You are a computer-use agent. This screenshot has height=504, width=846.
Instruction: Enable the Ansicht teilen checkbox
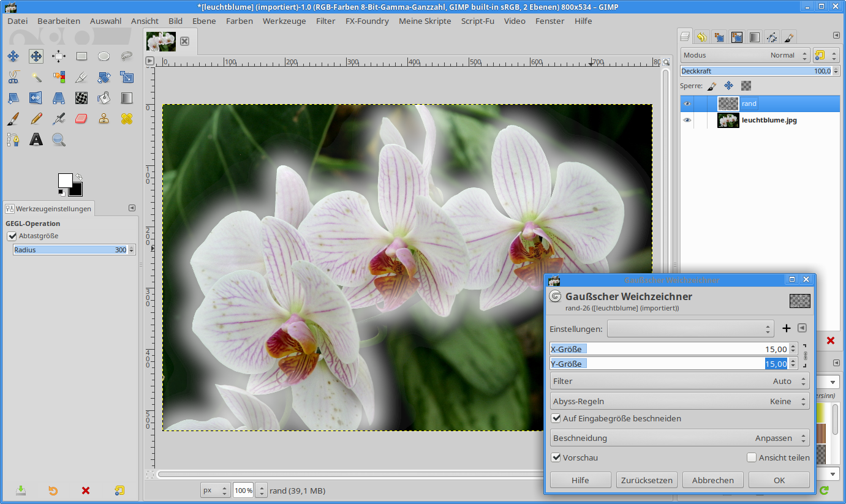tap(752, 457)
